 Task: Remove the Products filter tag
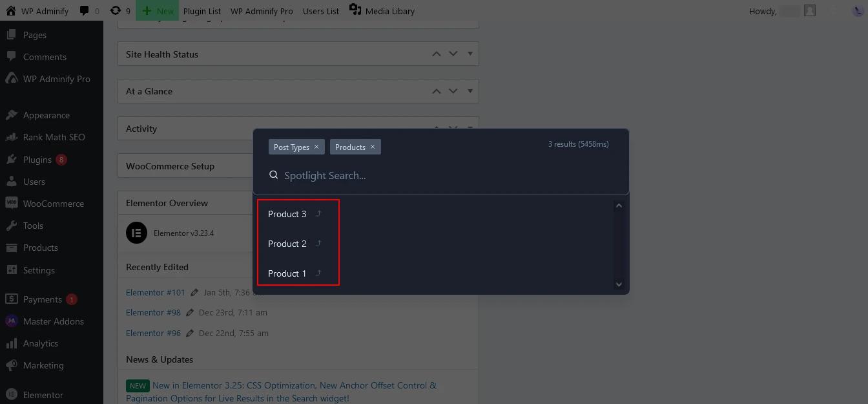(x=373, y=147)
